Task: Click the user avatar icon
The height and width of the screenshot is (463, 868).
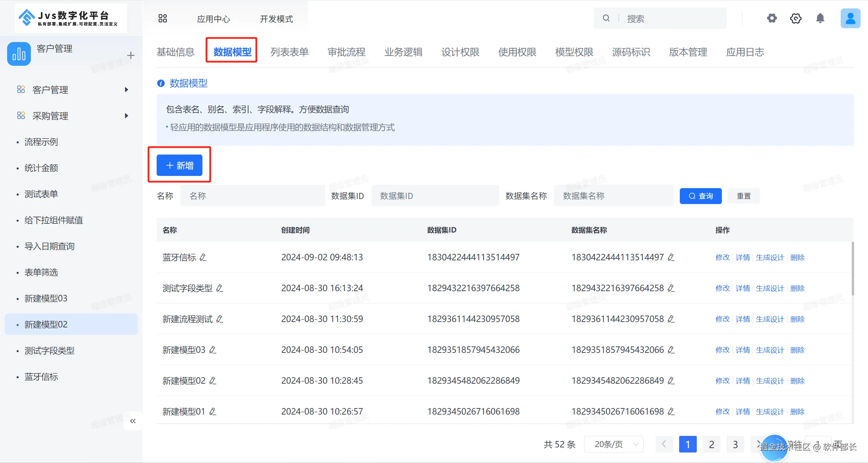Action: point(850,18)
